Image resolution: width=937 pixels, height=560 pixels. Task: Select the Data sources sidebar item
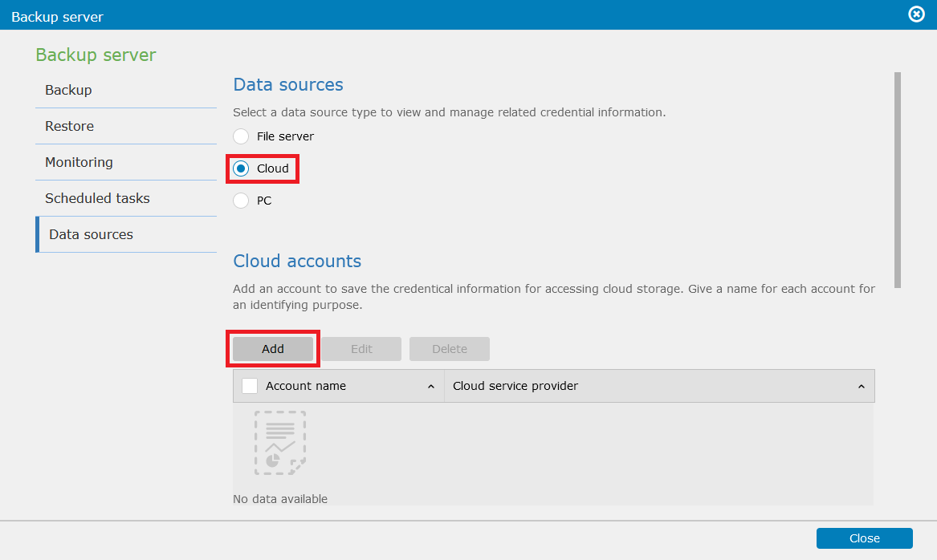point(126,234)
